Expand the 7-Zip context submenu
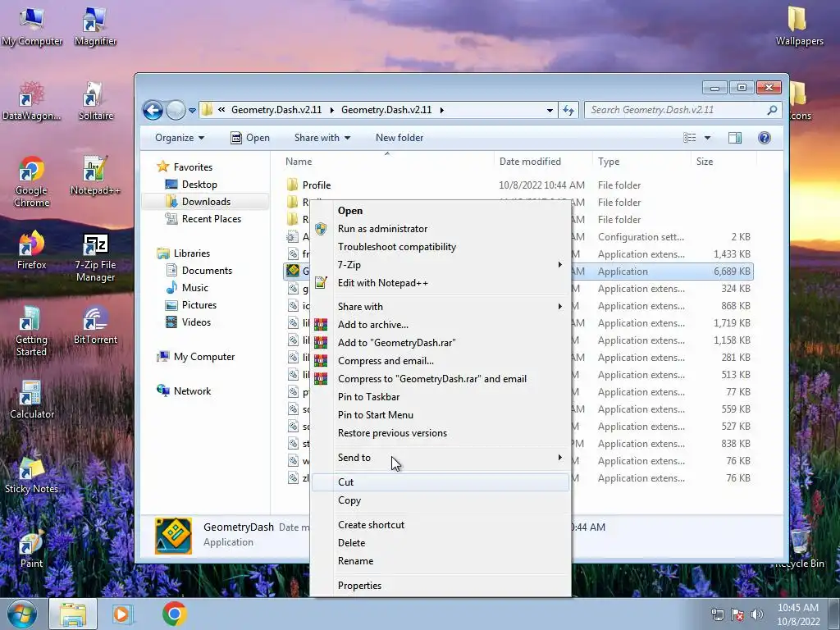 pyautogui.click(x=441, y=265)
